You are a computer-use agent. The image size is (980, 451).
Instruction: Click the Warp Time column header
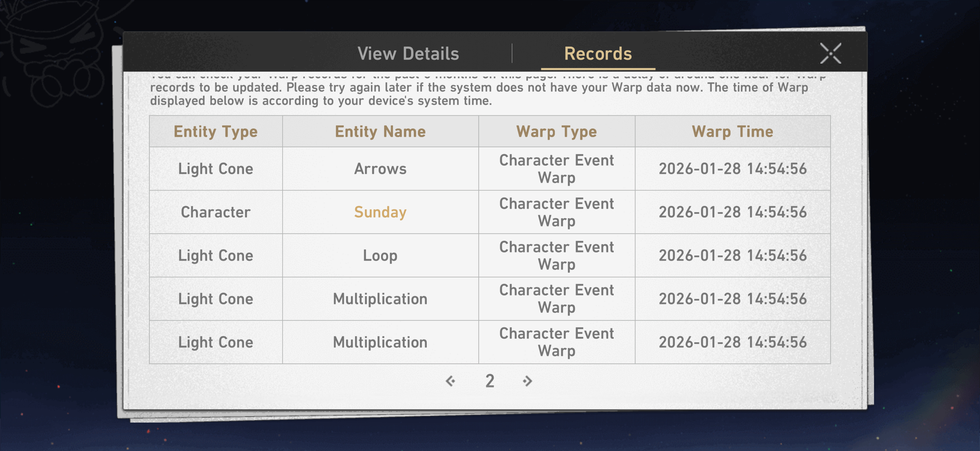coord(733,131)
